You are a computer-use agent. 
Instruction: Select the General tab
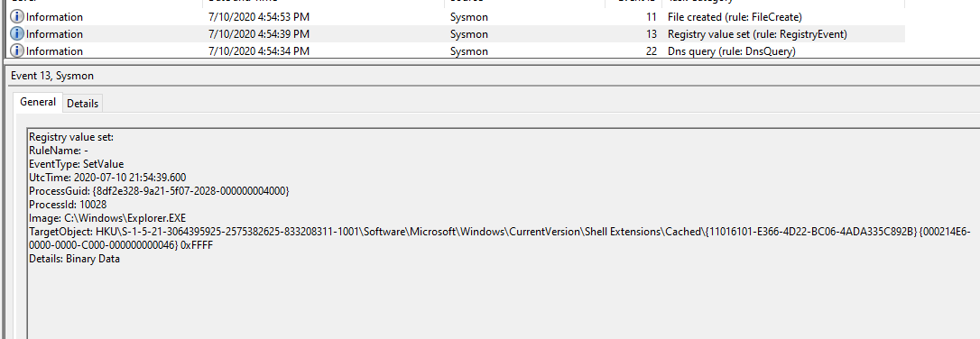tap(38, 103)
